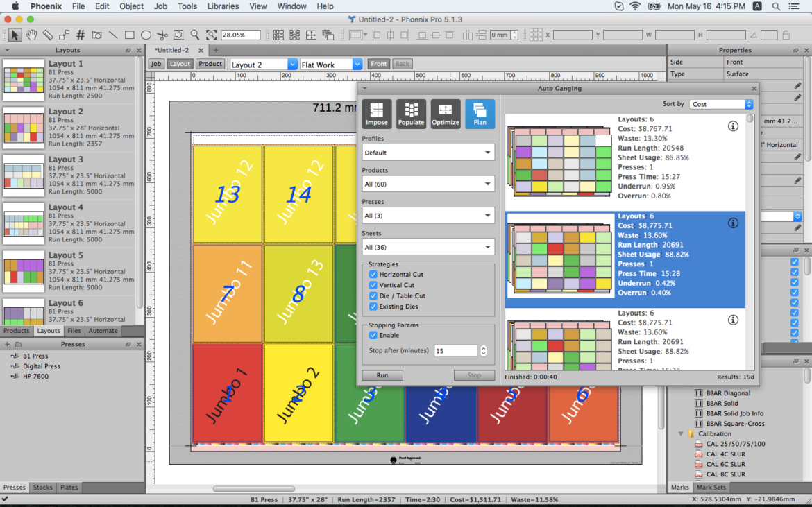
Task: Select the Plan tool in Auto Ganging
Action: click(x=480, y=114)
